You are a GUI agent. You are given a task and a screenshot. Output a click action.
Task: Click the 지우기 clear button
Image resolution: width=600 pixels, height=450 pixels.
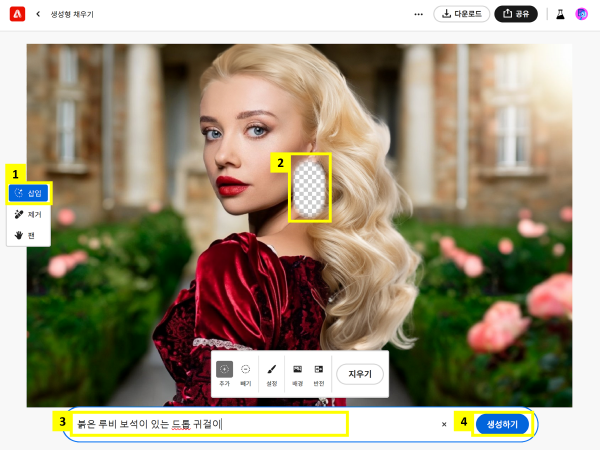click(360, 374)
